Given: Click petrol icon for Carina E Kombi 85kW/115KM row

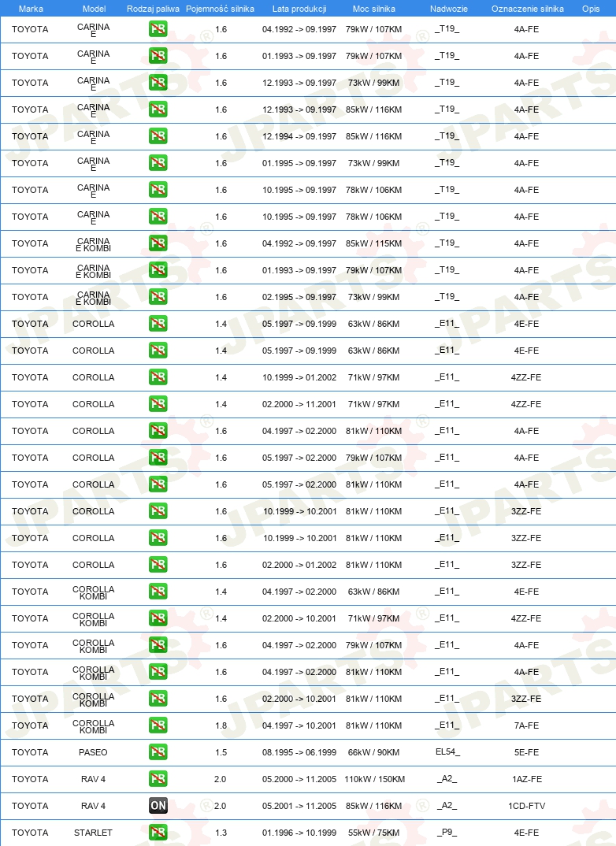Looking at the screenshot, I should (x=158, y=243).
